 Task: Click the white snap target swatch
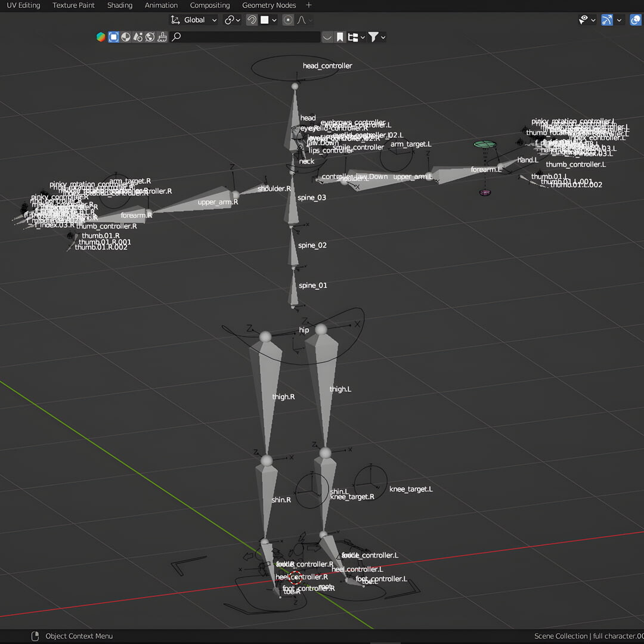(265, 20)
